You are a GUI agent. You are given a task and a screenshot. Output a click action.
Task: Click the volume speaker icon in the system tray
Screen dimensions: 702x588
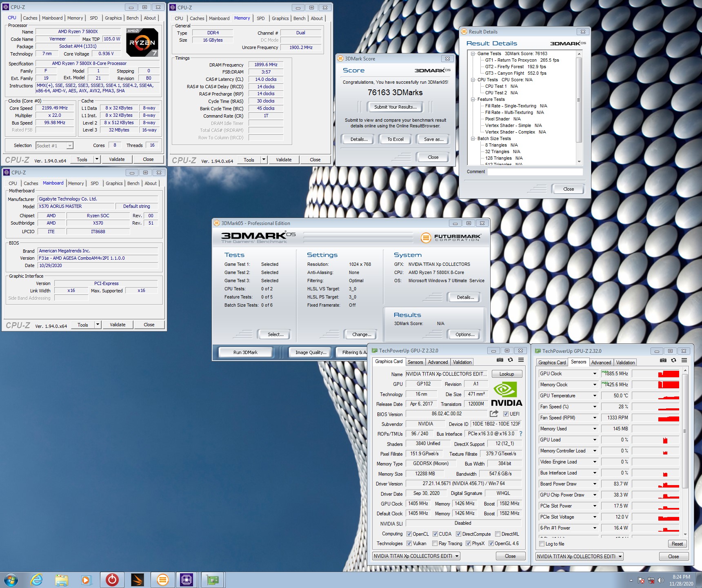(x=661, y=580)
